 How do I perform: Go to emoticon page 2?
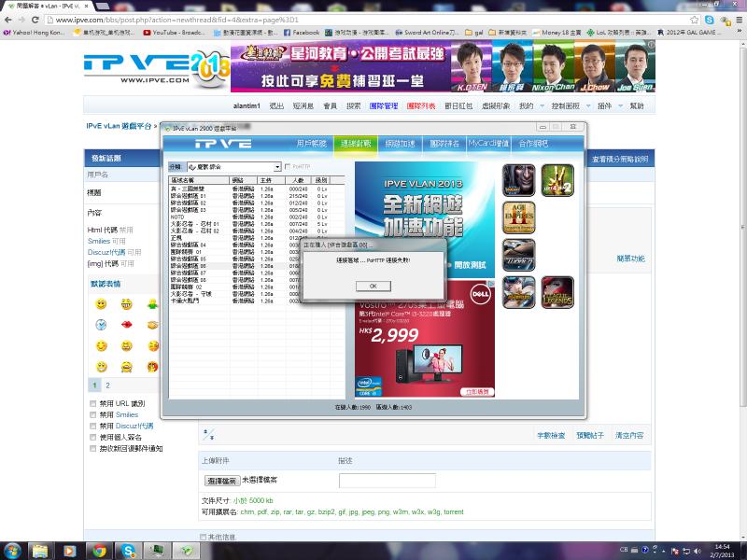(107, 385)
